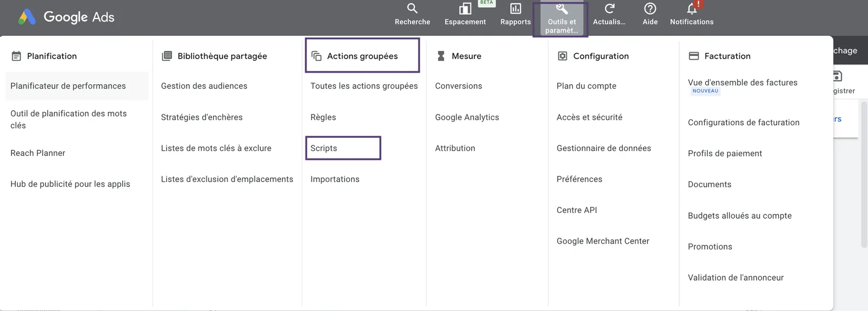Open Profils de paiement
This screenshot has width=868, height=311.
point(725,154)
